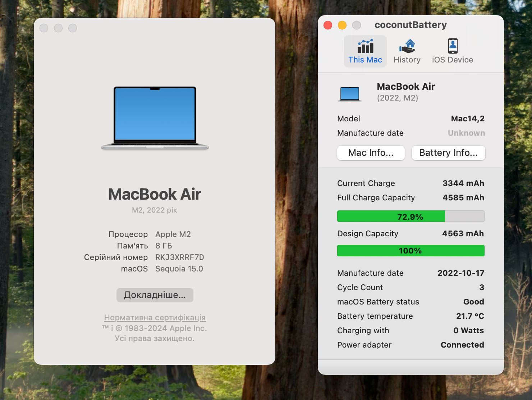Click the 4585 mAh full charge value

coord(463,197)
